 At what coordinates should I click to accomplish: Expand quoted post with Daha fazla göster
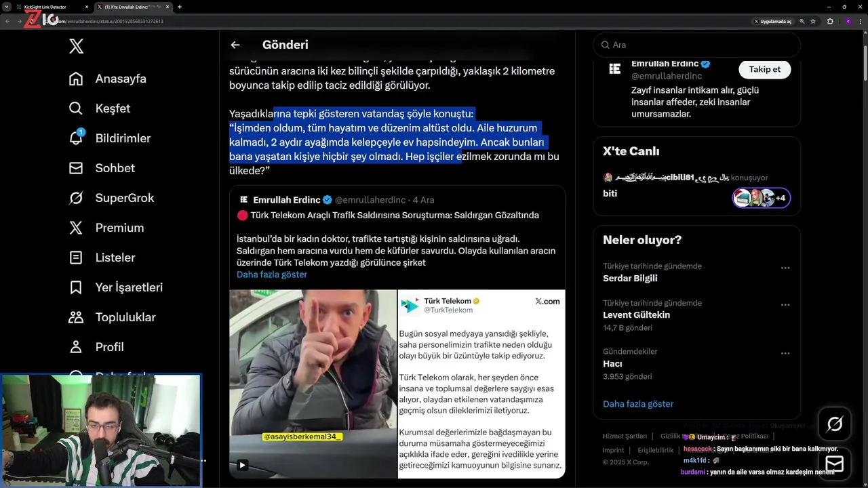click(272, 274)
